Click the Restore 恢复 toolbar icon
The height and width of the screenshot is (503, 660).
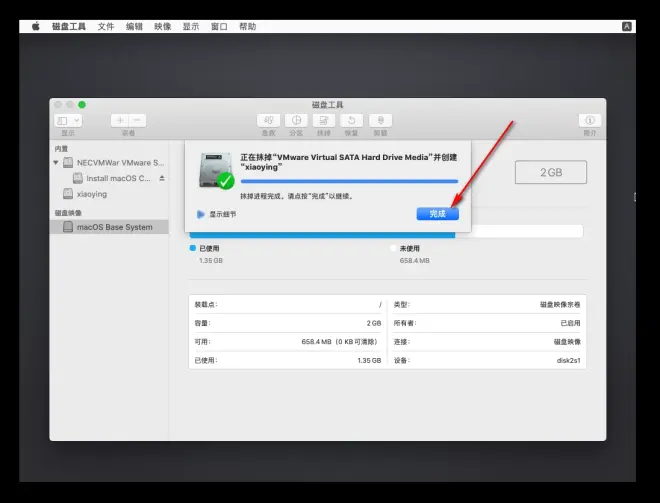point(351,120)
